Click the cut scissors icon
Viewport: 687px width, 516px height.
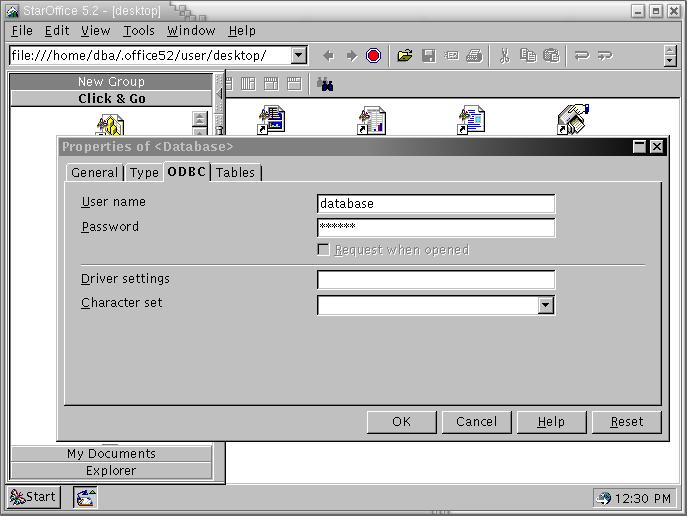505,56
